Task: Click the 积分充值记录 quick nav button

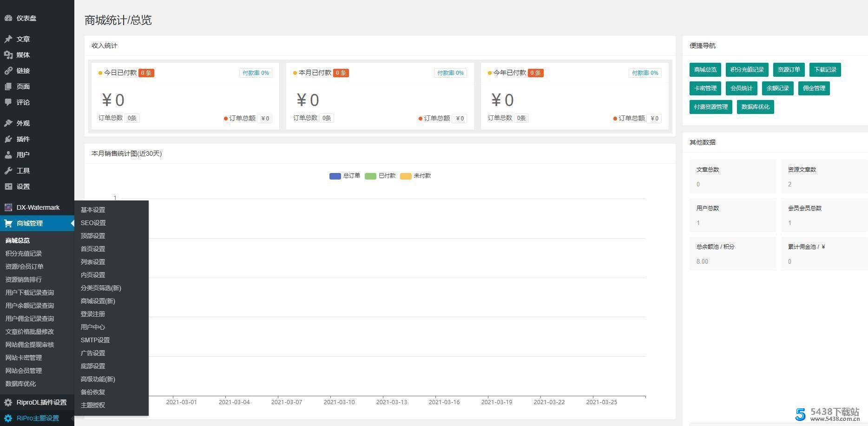Action: 747,70
